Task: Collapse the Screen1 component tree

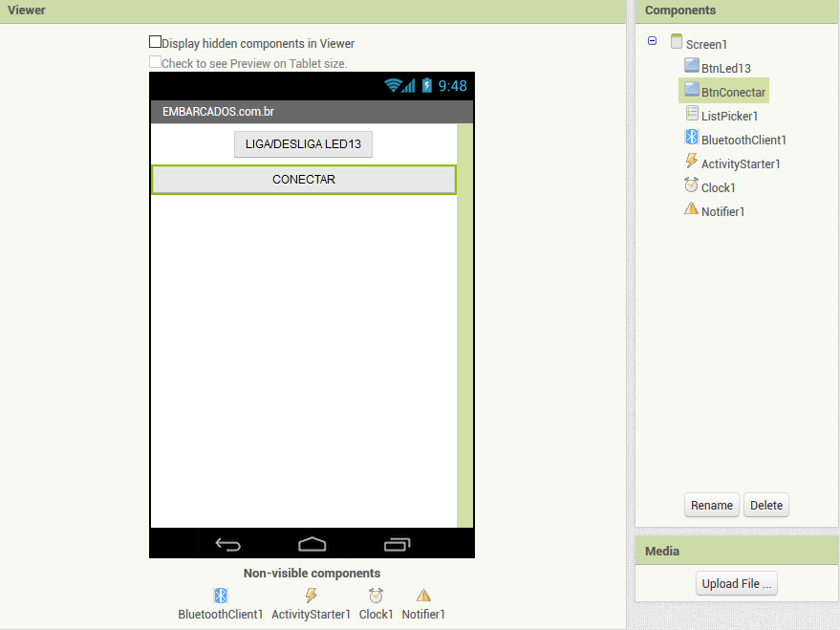Action: point(652,41)
